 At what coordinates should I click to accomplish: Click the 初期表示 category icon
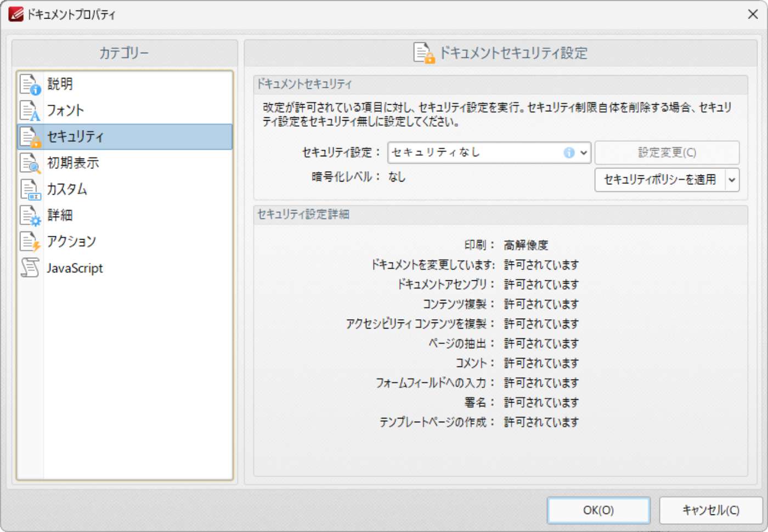pos(30,163)
